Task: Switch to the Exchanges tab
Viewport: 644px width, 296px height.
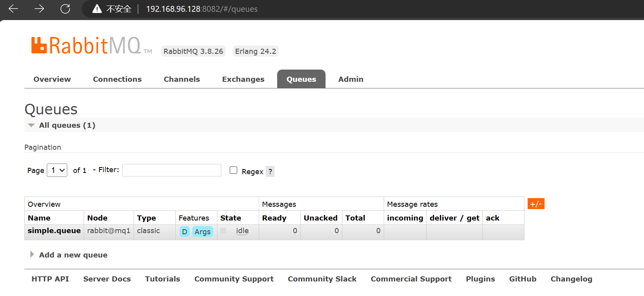Action: tap(243, 79)
